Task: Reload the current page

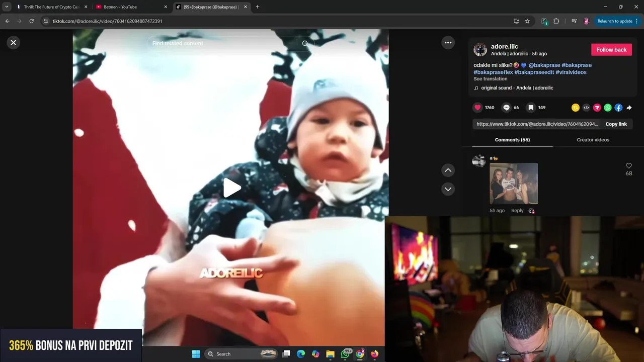Action: 31,21
